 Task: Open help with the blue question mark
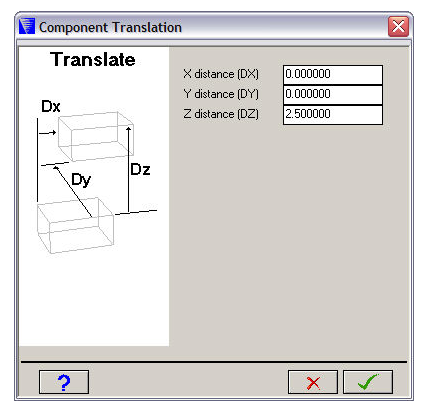coord(64,382)
